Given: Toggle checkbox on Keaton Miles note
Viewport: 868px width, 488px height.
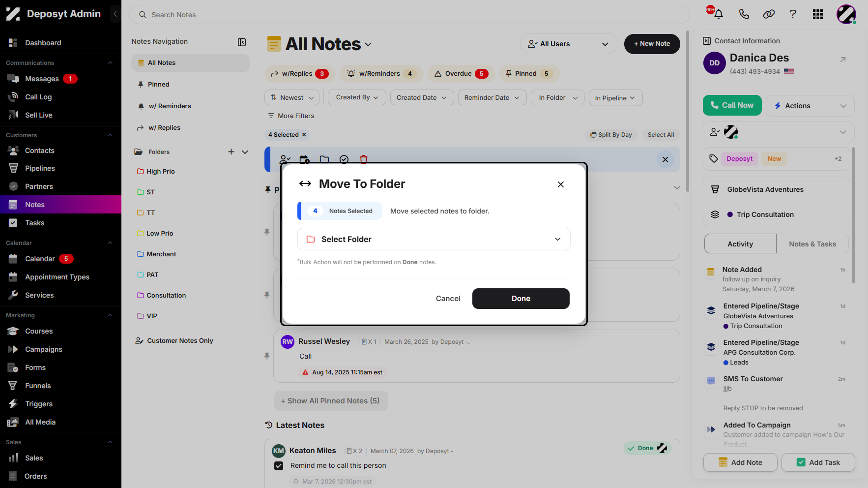Looking at the screenshot, I should [x=279, y=466].
